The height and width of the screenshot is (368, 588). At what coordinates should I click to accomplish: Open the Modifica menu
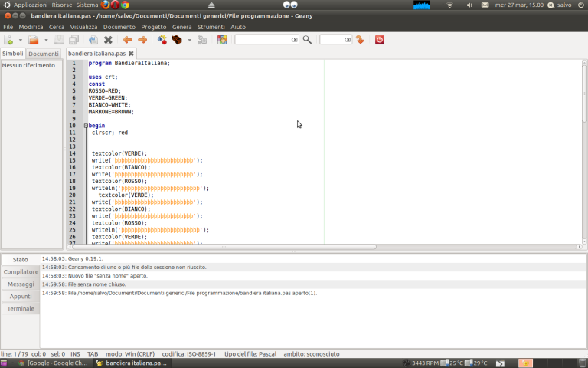[31, 27]
